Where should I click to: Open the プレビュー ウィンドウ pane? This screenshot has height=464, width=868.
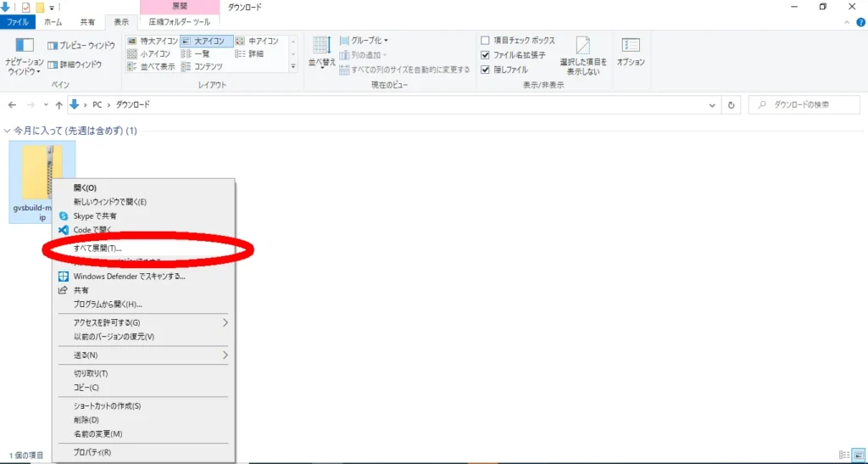(81, 46)
